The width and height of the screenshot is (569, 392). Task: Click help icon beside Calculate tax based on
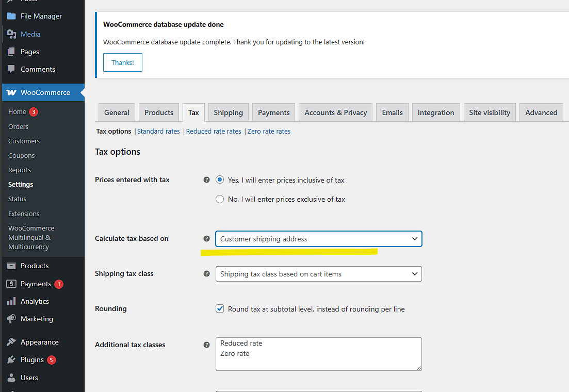click(206, 238)
